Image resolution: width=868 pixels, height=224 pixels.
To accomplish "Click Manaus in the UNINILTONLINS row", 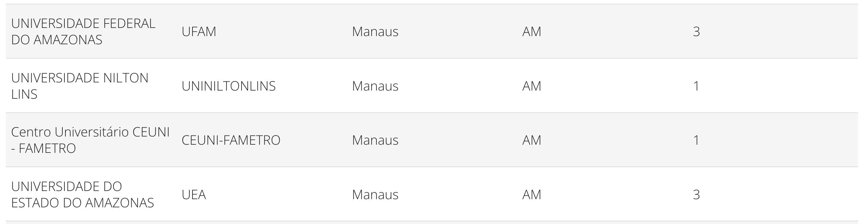I will coord(375,86).
